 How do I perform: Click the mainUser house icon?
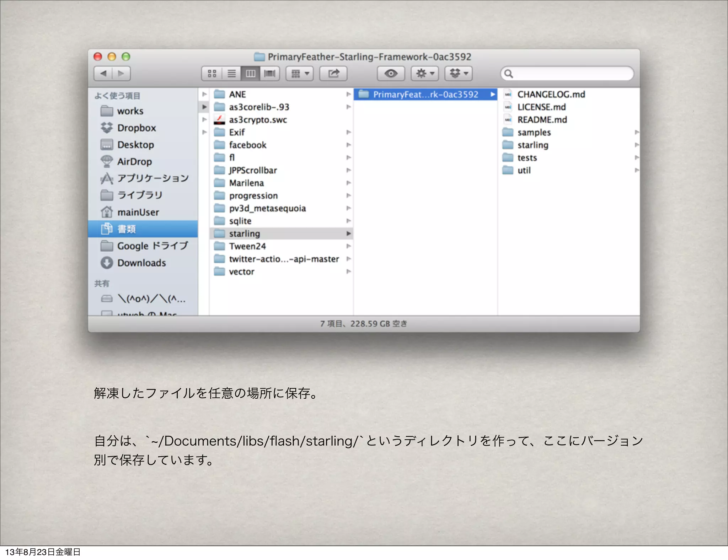(x=107, y=212)
